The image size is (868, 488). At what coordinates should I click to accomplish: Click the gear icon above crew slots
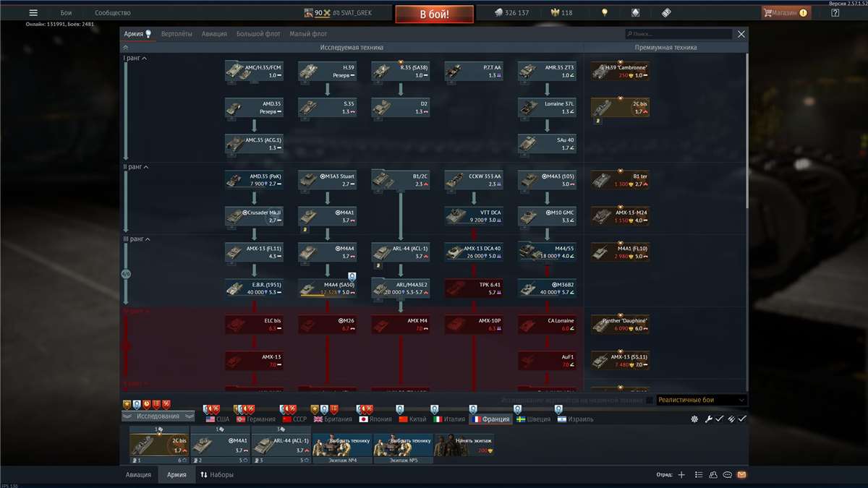[x=694, y=419]
